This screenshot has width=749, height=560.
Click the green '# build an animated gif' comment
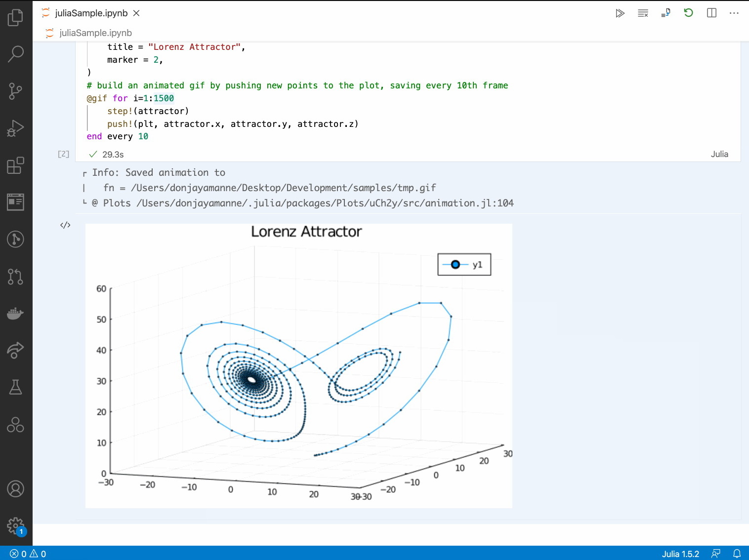tap(297, 85)
